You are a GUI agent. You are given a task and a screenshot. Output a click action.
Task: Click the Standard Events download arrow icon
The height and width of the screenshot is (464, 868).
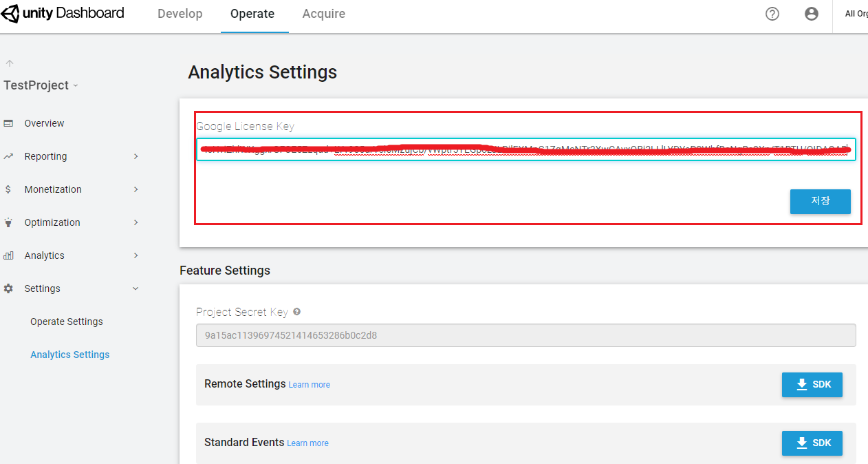[x=802, y=443]
